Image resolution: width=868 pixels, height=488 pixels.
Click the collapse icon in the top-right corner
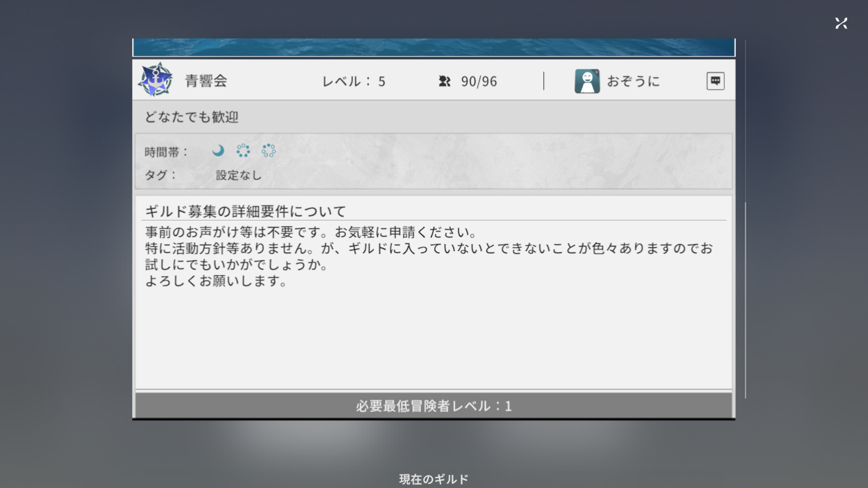(841, 23)
